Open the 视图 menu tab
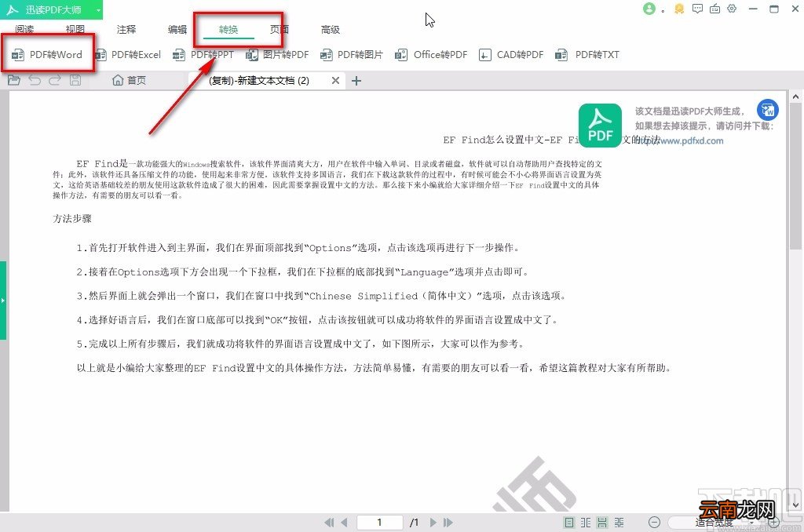The image size is (804, 532). pyautogui.click(x=75, y=30)
